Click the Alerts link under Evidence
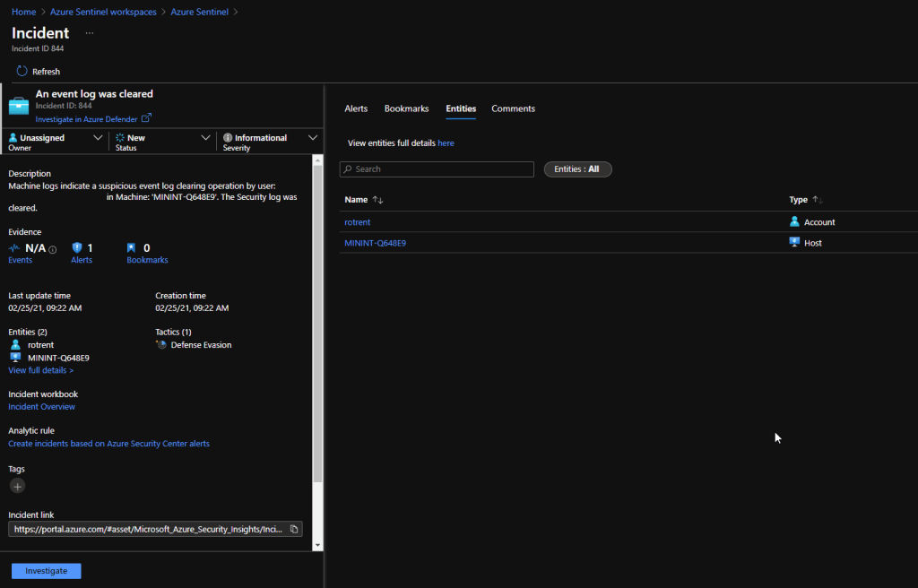The height and width of the screenshot is (588, 918). click(x=82, y=260)
